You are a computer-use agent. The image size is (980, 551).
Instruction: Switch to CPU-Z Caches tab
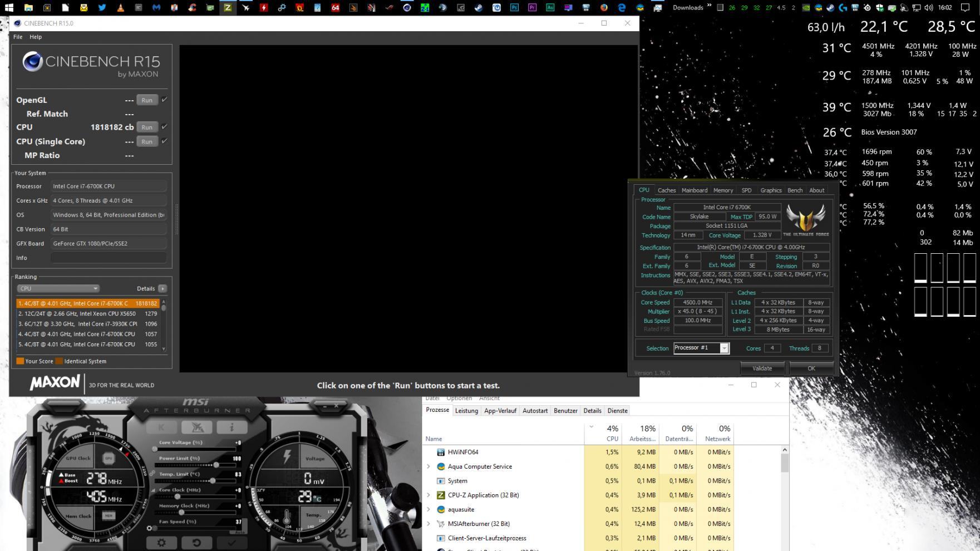(x=666, y=190)
